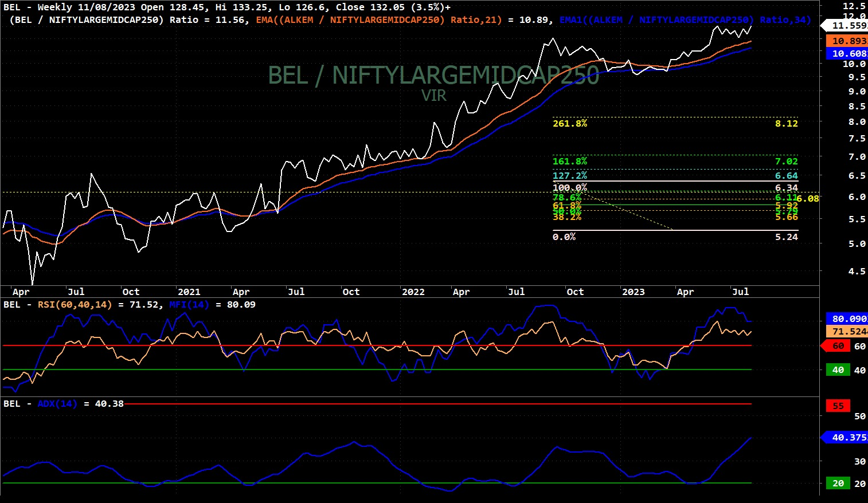Click the 4.5 price axis label
The height and width of the screenshot is (503, 868).
[x=857, y=271]
